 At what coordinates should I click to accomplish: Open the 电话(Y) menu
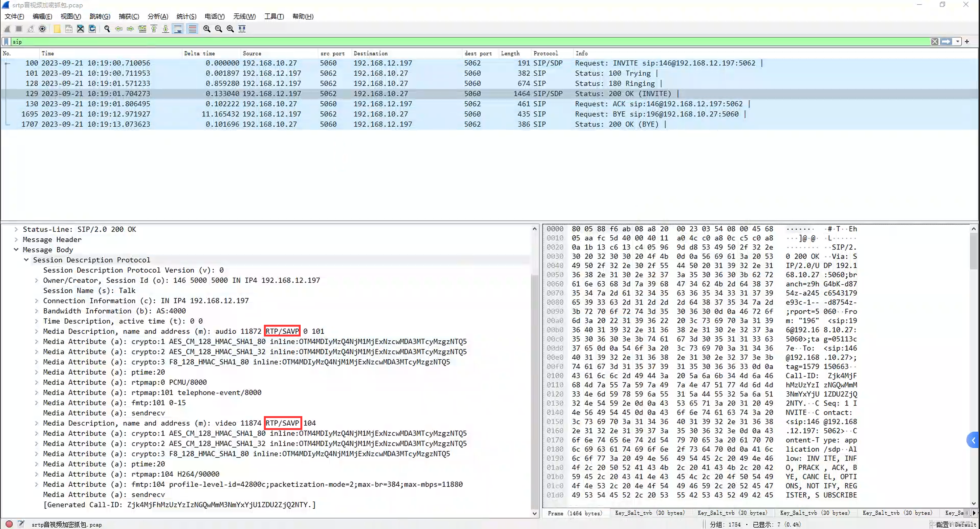click(215, 16)
